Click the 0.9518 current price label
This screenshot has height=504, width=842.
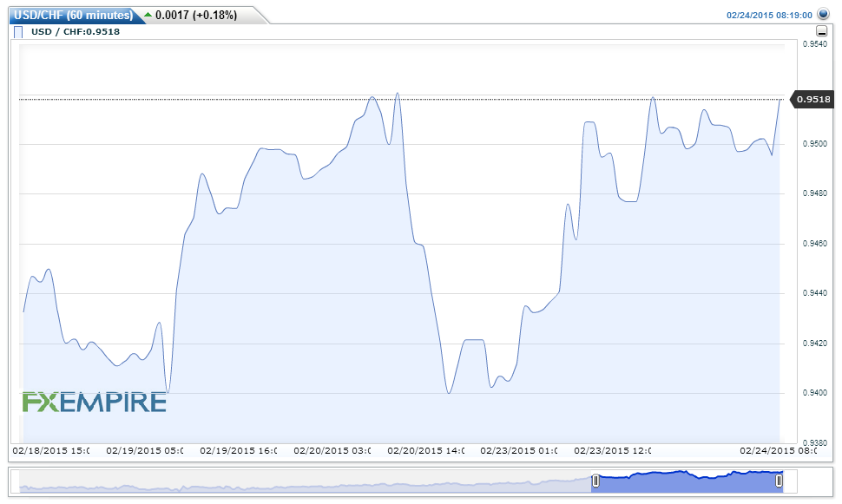813,99
